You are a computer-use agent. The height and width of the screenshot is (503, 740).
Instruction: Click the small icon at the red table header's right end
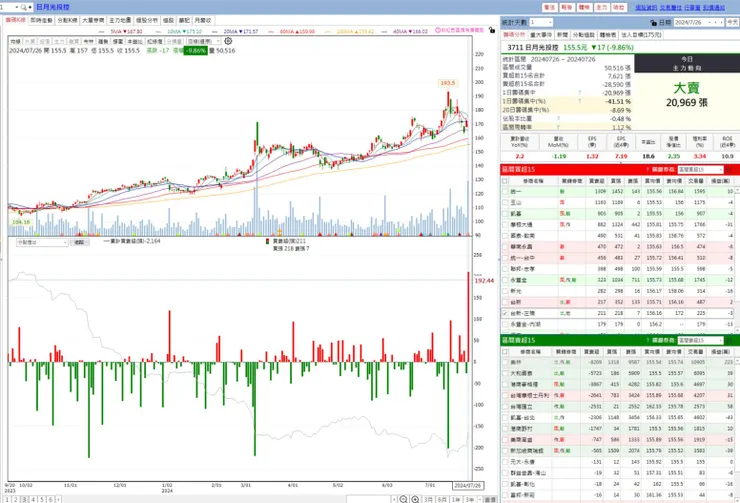coord(729,169)
